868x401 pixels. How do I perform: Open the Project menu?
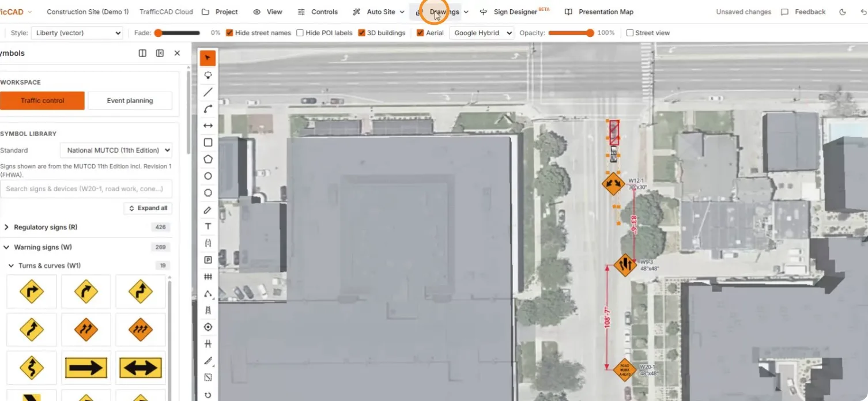click(220, 12)
